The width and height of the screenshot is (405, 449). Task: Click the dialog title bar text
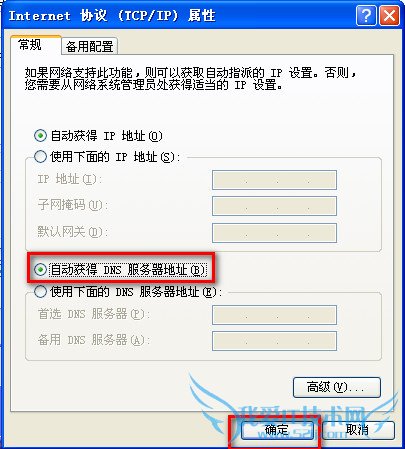pos(112,15)
